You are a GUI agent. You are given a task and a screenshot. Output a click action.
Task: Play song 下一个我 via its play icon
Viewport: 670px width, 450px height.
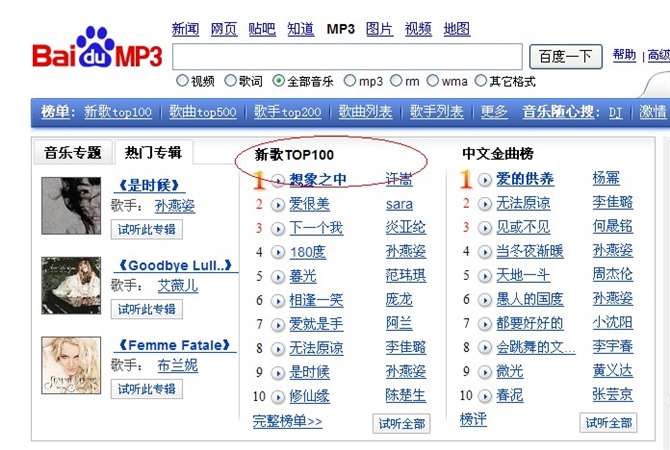coord(278,229)
